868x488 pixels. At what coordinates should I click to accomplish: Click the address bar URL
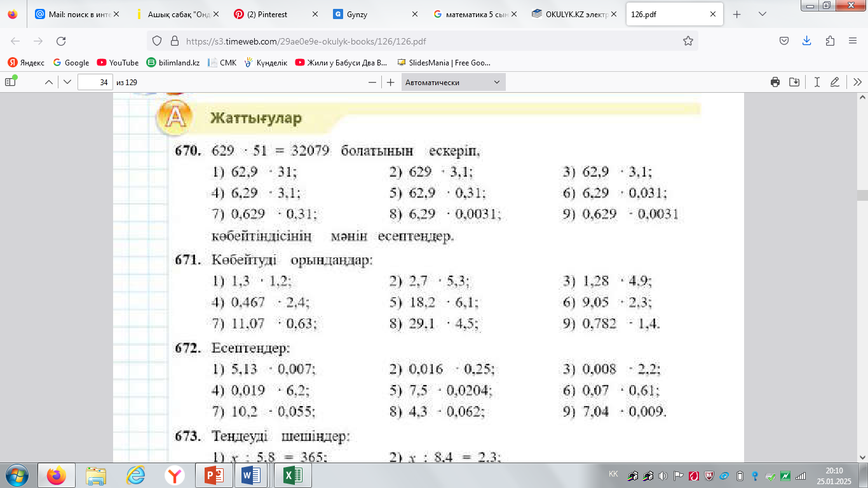306,41
